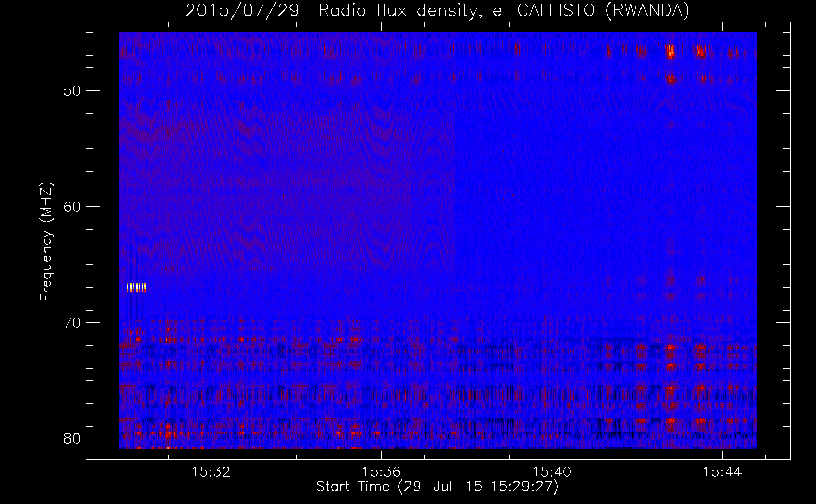The height and width of the screenshot is (504, 816).
Task: Click the frequency tick label '60'
Action: click(x=72, y=207)
